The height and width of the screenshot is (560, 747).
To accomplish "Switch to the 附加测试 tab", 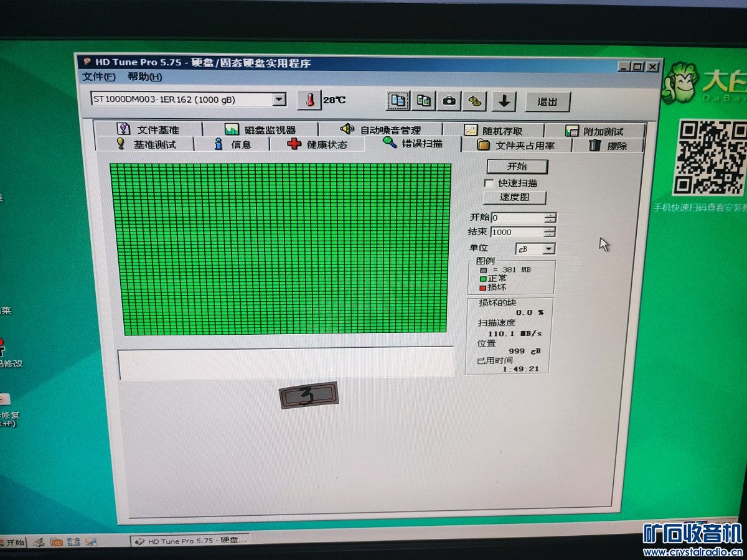I will tap(594, 131).
